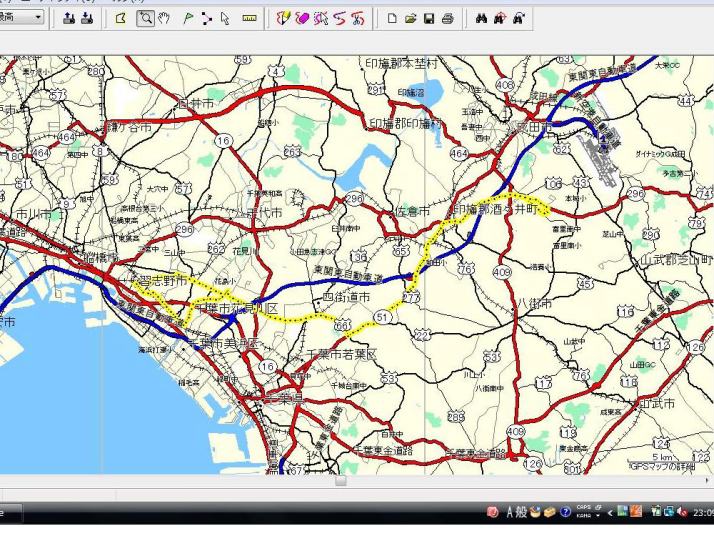Click the New file icon

pos(392,19)
